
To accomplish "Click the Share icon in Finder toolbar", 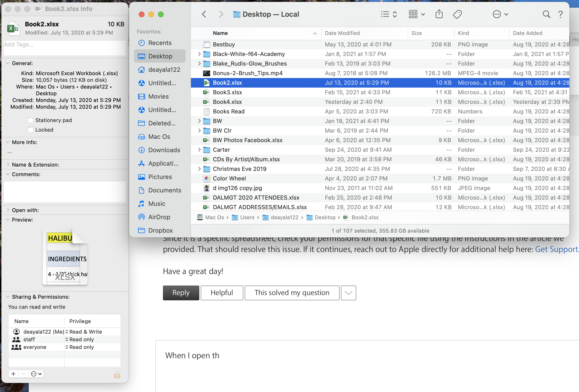I will [x=439, y=14].
